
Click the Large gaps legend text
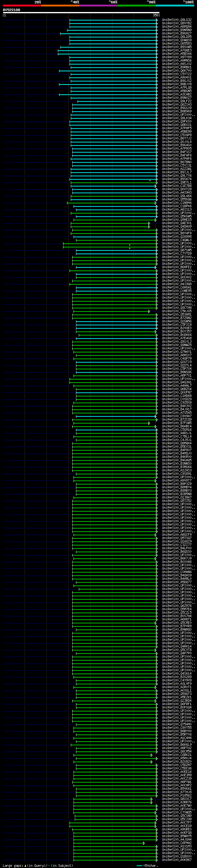(13, 865)
